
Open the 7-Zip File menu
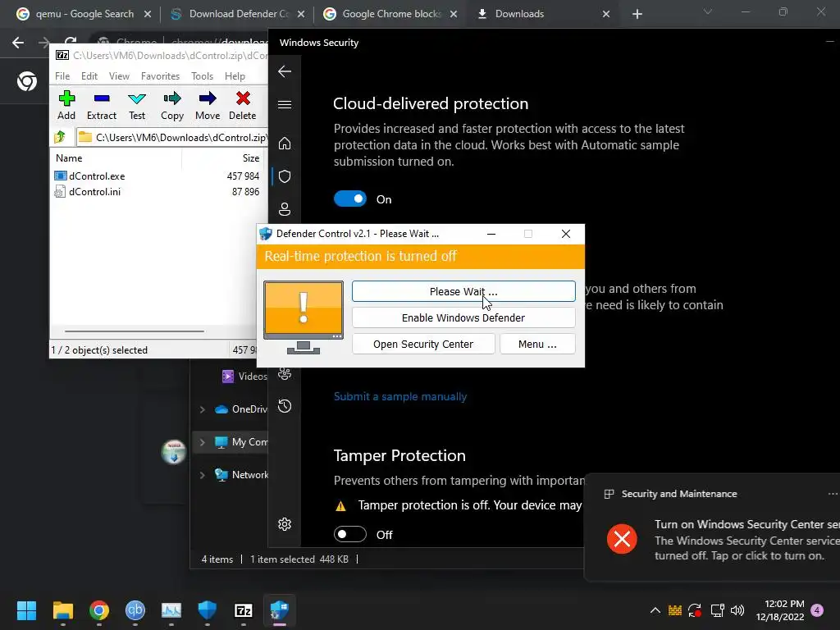62,76
